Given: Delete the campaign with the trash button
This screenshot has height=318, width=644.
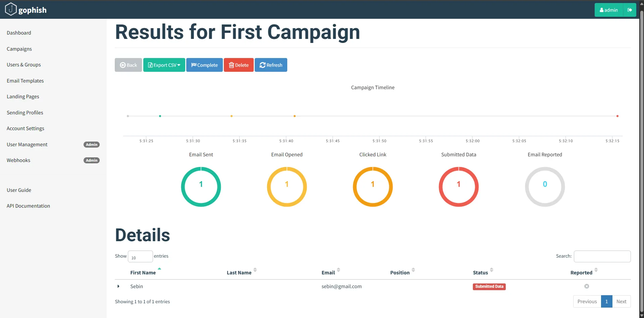Looking at the screenshot, I should tap(239, 65).
